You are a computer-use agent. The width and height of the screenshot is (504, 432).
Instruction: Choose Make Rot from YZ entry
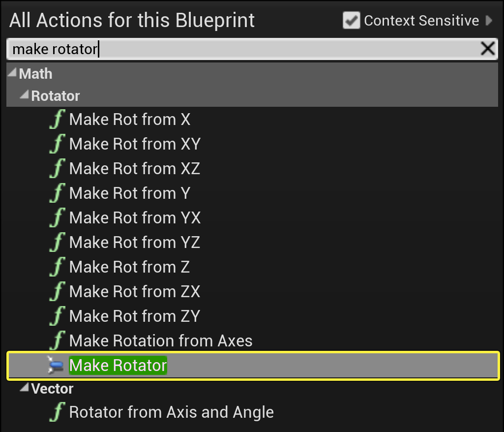tap(135, 243)
